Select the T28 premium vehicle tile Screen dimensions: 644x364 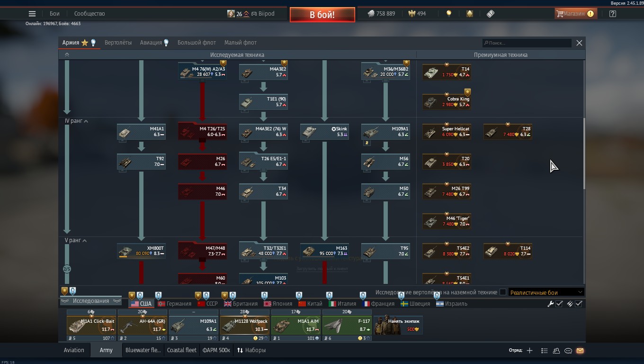[508, 132]
